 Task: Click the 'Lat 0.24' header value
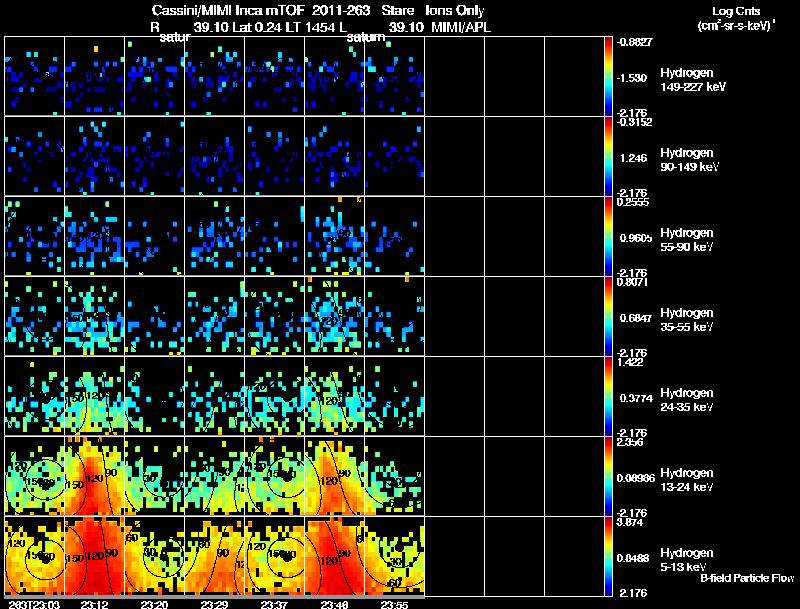[x=258, y=28]
